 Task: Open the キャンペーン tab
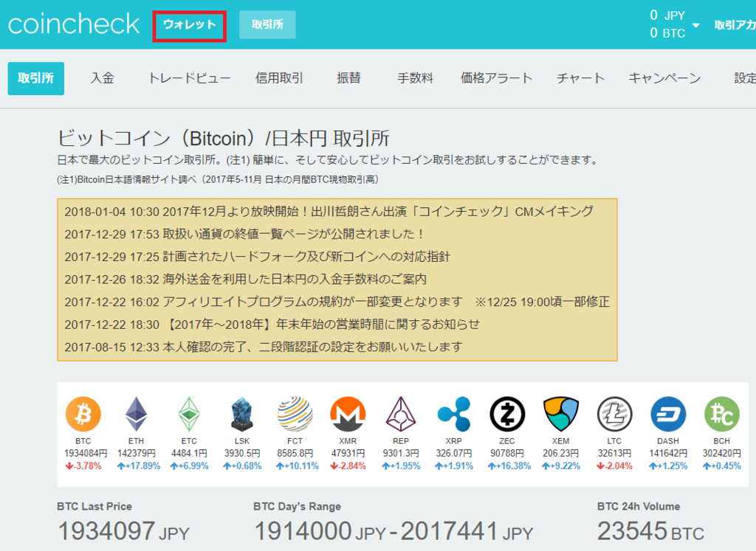pyautogui.click(x=665, y=78)
